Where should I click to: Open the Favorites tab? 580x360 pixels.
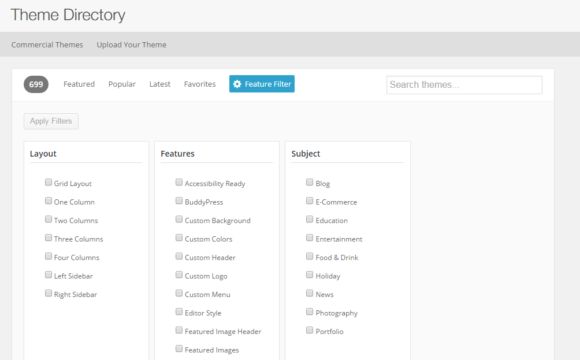pyautogui.click(x=200, y=84)
